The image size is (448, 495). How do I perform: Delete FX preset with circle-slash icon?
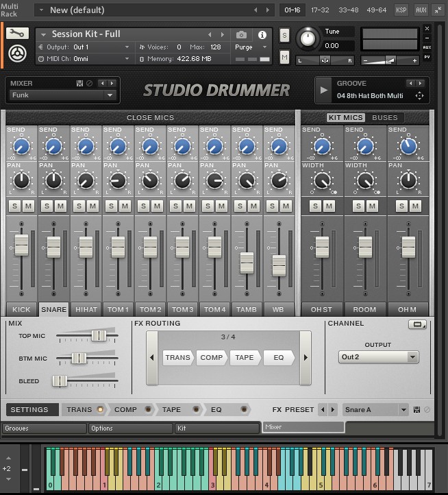[427, 410]
